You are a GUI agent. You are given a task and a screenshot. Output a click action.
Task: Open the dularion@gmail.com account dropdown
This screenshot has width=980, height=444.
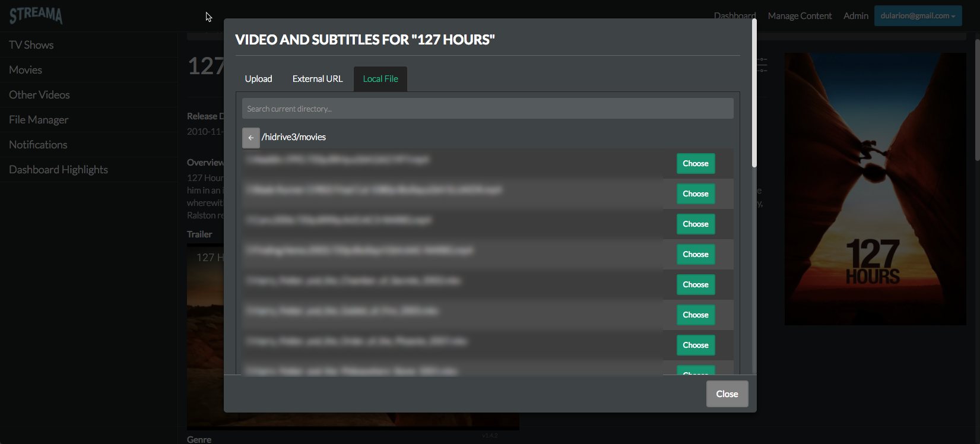[x=917, y=16]
